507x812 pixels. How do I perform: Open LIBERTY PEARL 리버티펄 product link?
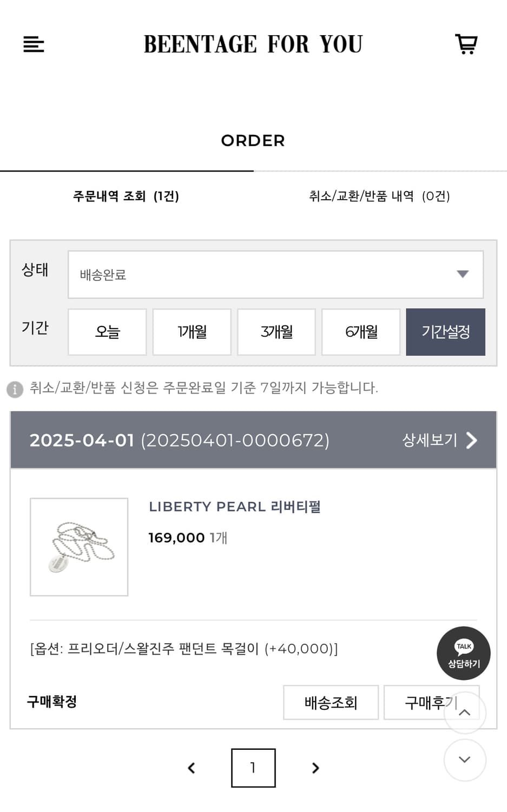click(x=235, y=507)
